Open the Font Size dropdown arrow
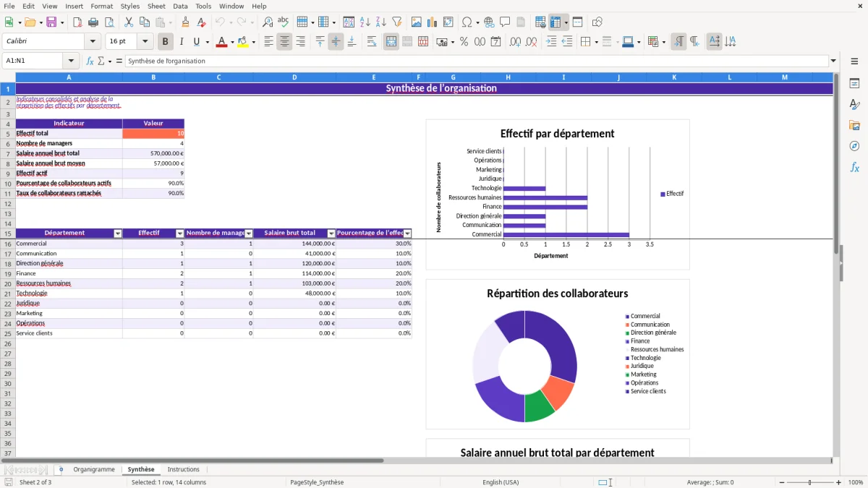This screenshot has width=868, height=488. (145, 42)
